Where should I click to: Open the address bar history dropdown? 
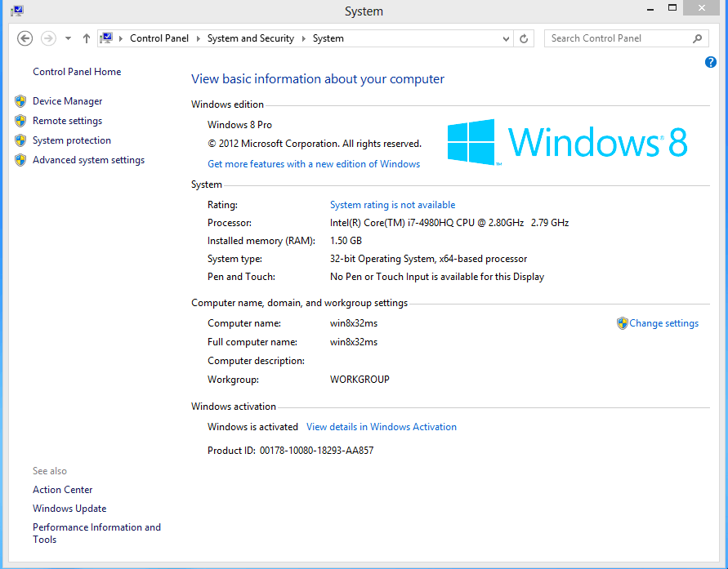(506, 39)
